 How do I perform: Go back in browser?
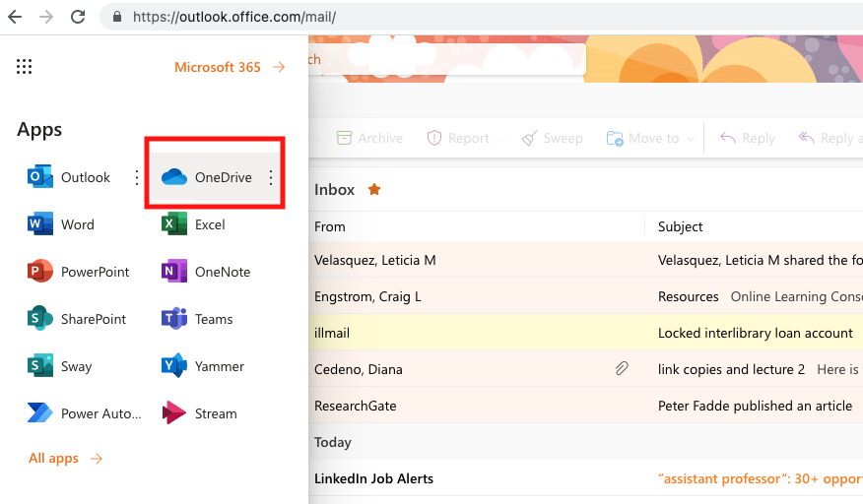coord(15,17)
